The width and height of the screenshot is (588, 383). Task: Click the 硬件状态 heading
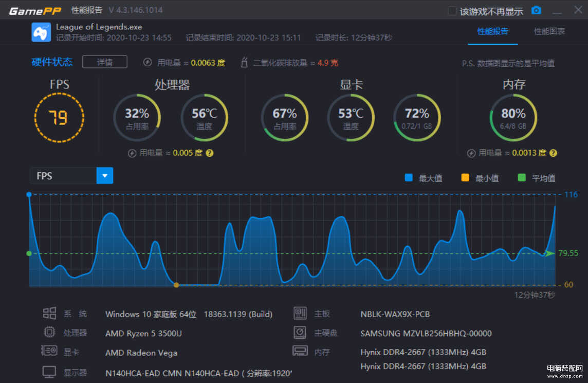pyautogui.click(x=52, y=62)
